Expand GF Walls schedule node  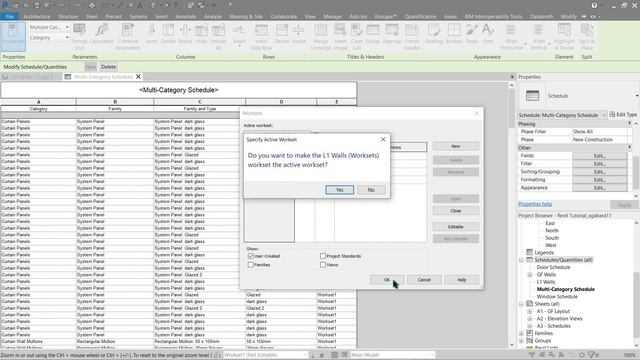click(x=530, y=275)
